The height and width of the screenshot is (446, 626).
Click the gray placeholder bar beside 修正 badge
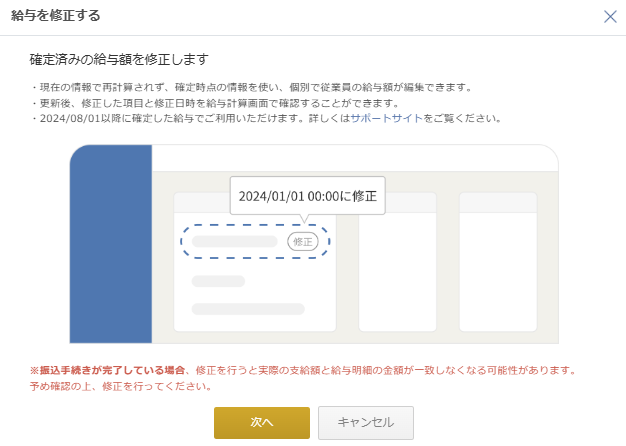click(x=234, y=241)
